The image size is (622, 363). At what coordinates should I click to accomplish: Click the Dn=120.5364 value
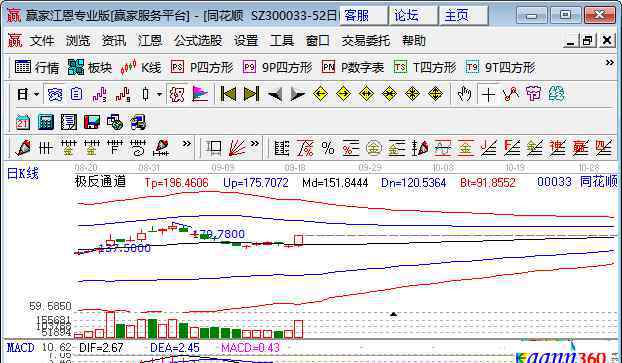(413, 182)
